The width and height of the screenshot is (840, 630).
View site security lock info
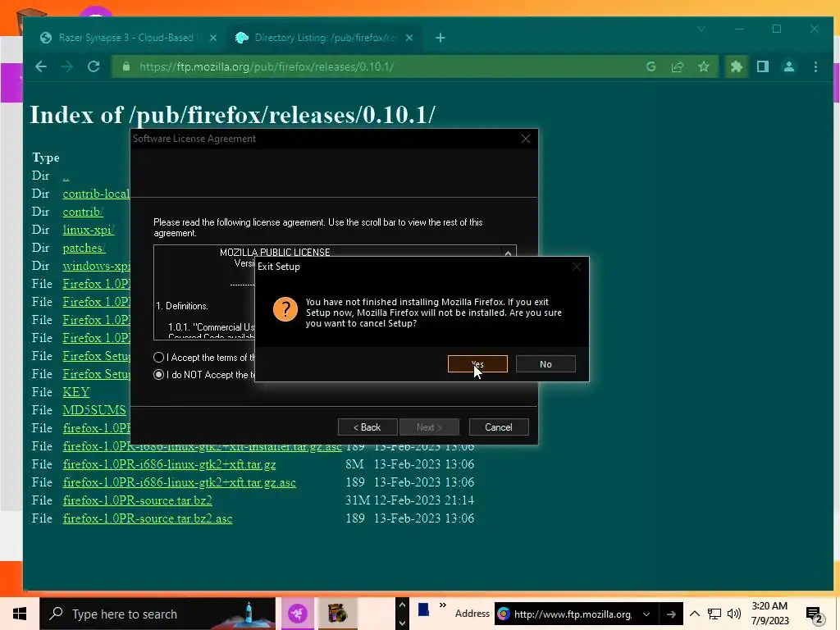pyautogui.click(x=126, y=66)
